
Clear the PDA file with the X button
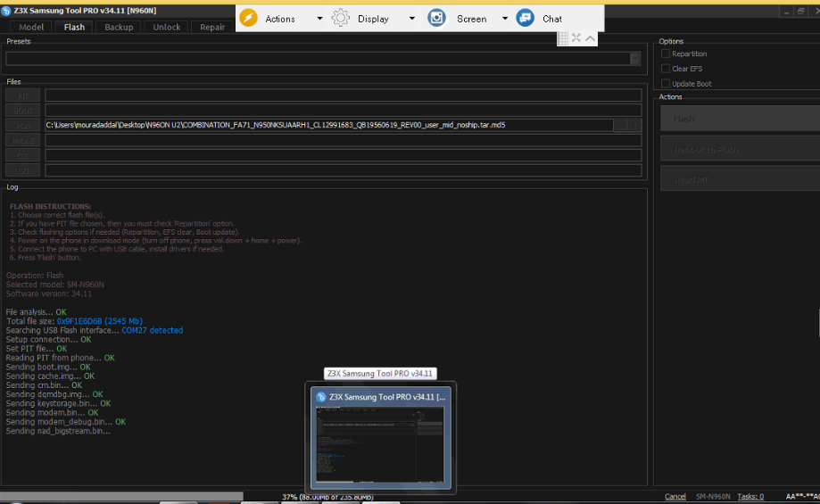[634, 126]
